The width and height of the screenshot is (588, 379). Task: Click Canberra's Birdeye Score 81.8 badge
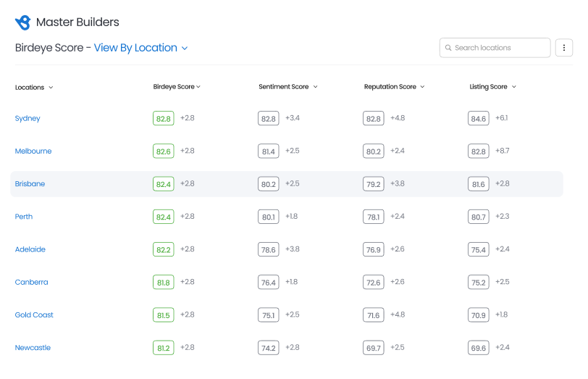[x=164, y=282]
